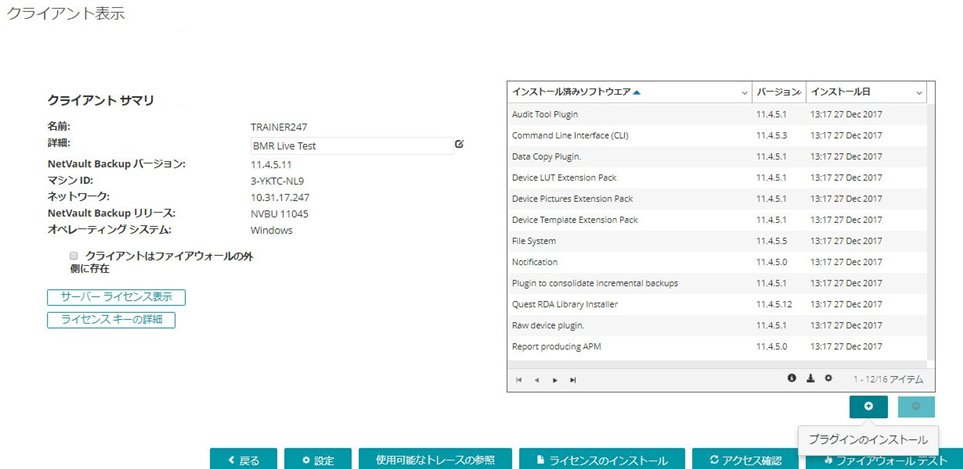Click the software table vertical scrollbar
Screen dimensions: 963x469
[930, 233]
